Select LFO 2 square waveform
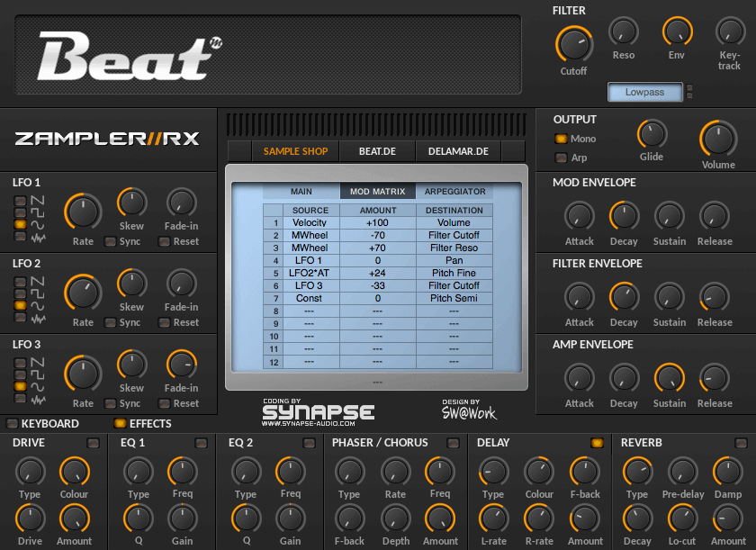This screenshot has height=550, width=756. point(20,293)
